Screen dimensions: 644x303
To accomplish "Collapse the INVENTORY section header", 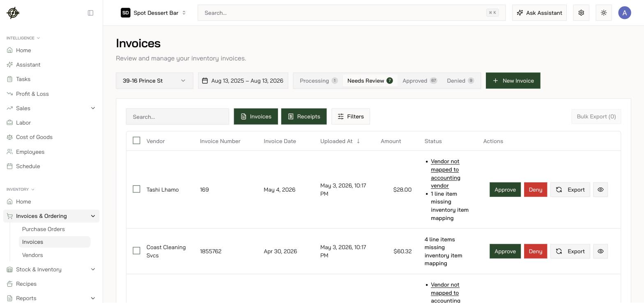I will tap(21, 189).
